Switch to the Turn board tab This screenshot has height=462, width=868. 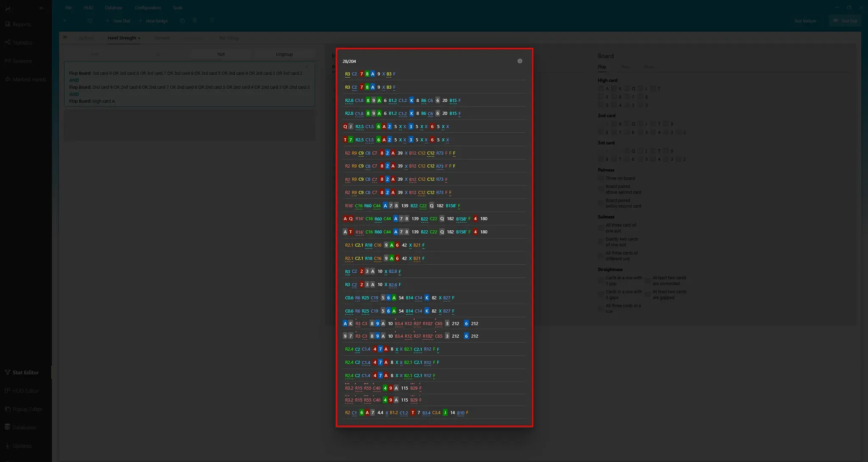tap(625, 67)
